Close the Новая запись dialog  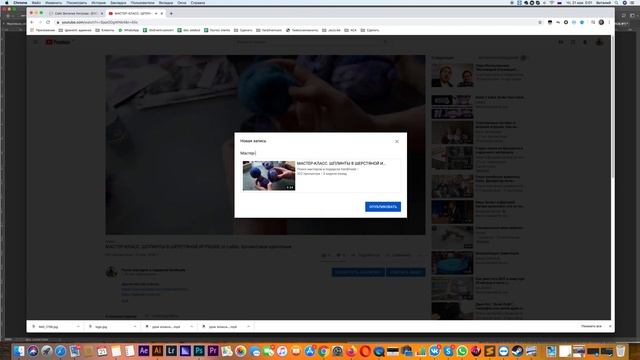(x=397, y=141)
